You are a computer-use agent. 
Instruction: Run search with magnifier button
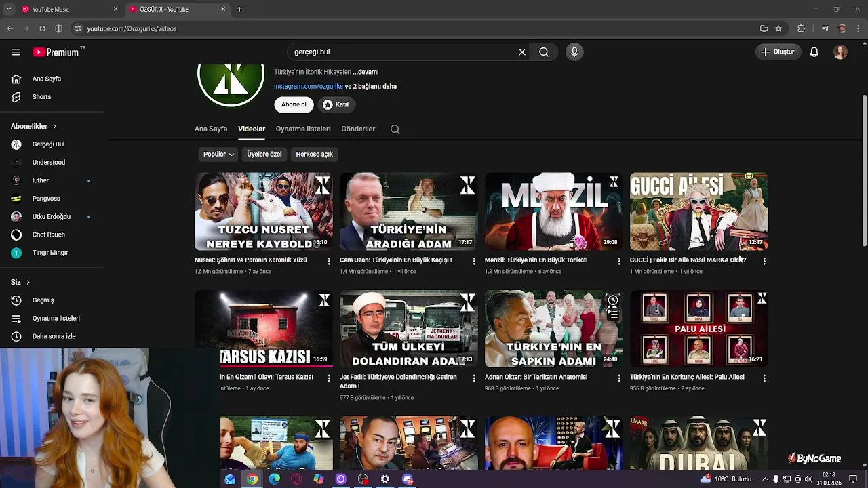[544, 52]
